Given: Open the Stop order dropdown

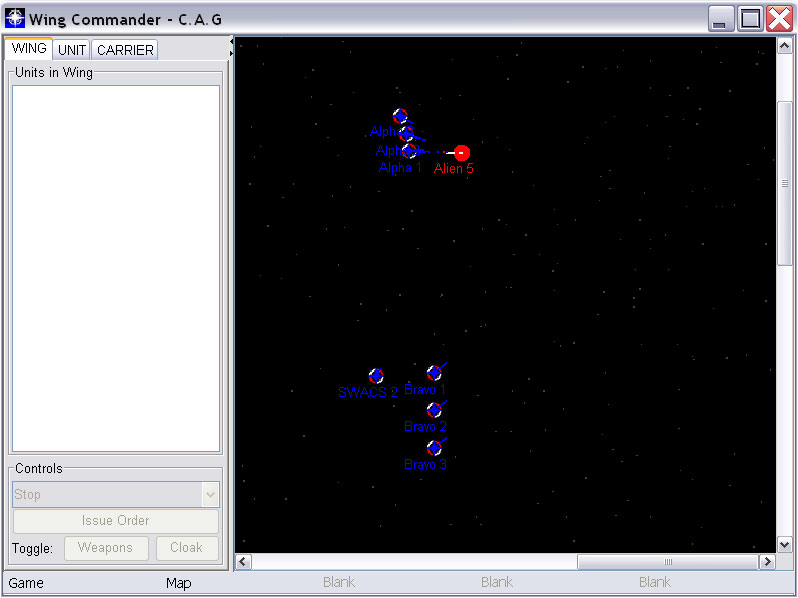Looking at the screenshot, I should pos(116,494).
